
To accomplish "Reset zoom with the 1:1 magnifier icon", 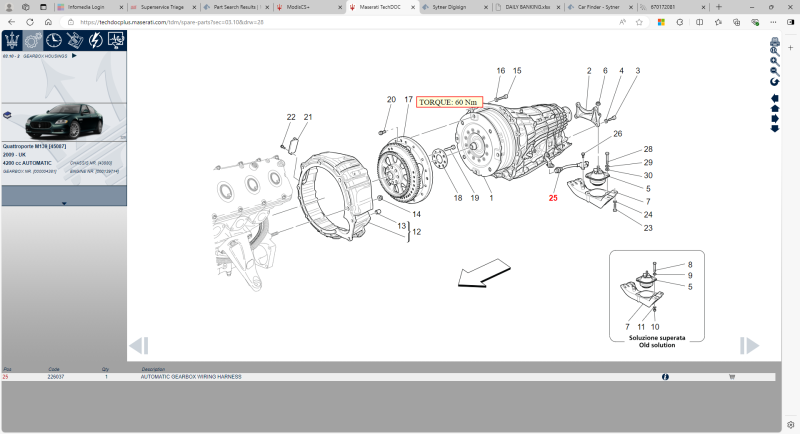I will click(x=774, y=52).
